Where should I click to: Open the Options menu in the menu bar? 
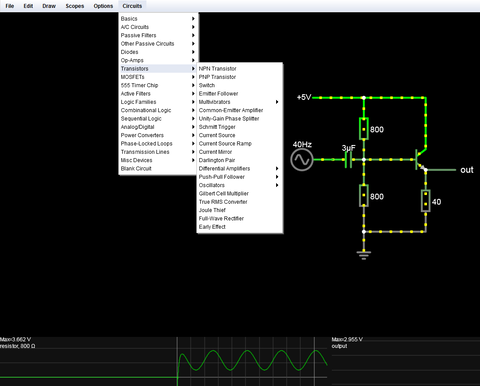pyautogui.click(x=103, y=6)
